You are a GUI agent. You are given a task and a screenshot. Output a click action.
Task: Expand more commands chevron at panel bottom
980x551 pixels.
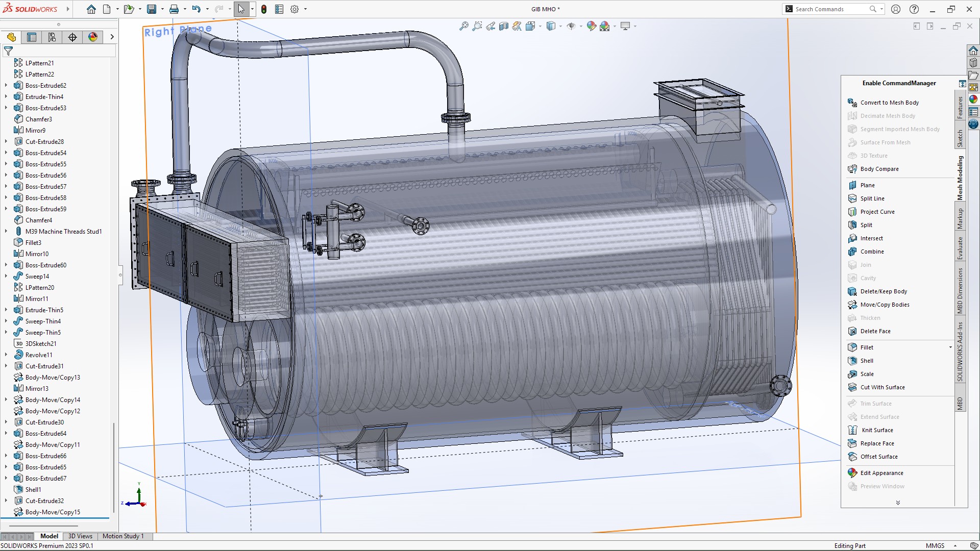[898, 503]
